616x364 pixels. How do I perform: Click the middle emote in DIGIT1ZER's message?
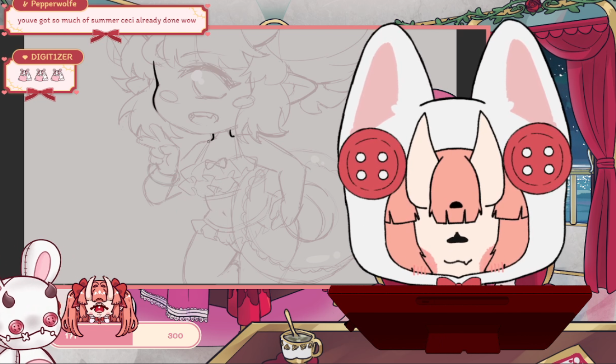[x=41, y=75]
